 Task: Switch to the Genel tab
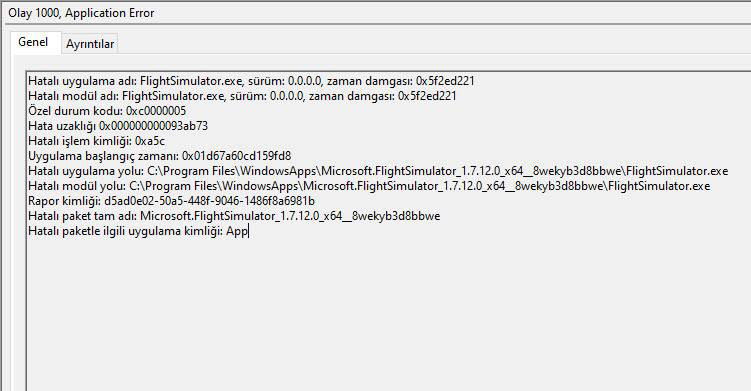coord(34,42)
